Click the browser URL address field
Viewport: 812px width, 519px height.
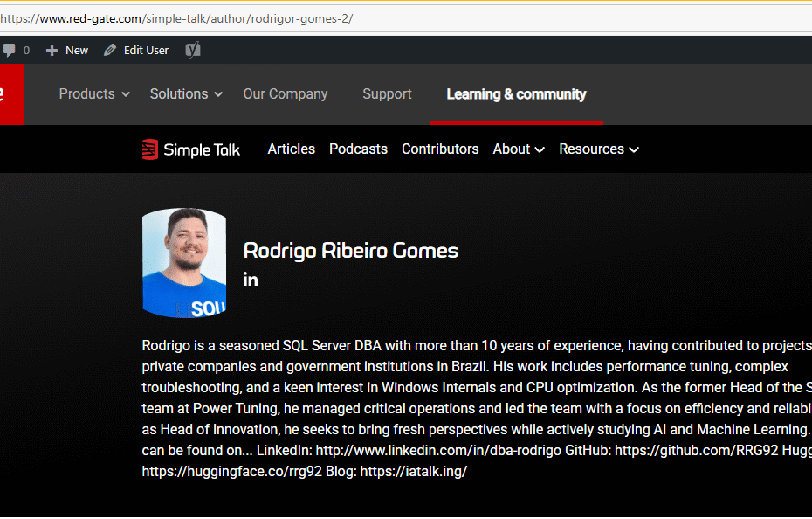pos(406,19)
